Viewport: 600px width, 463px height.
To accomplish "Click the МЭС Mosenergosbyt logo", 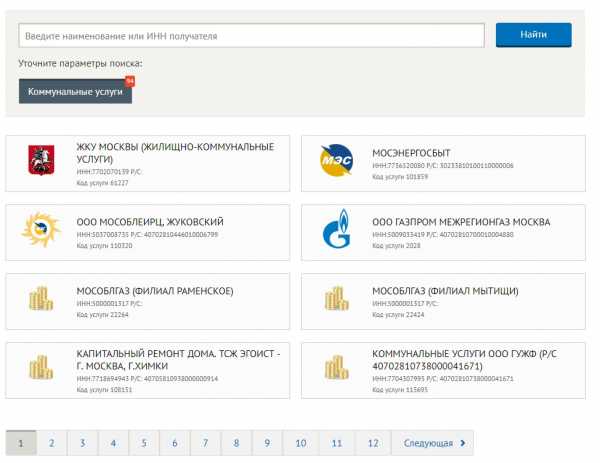I will click(336, 160).
